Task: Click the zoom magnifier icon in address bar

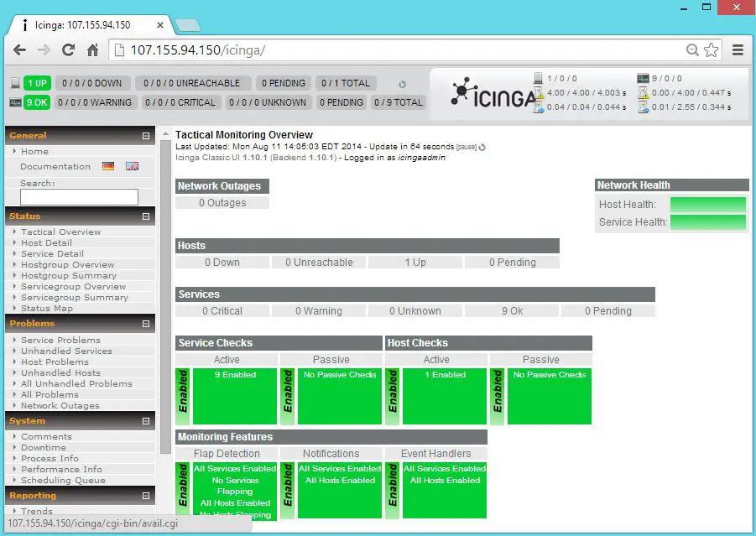Action: tap(692, 50)
